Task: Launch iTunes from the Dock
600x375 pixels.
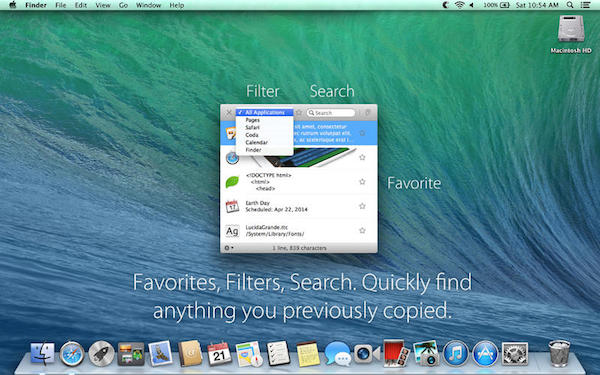Action: point(455,354)
